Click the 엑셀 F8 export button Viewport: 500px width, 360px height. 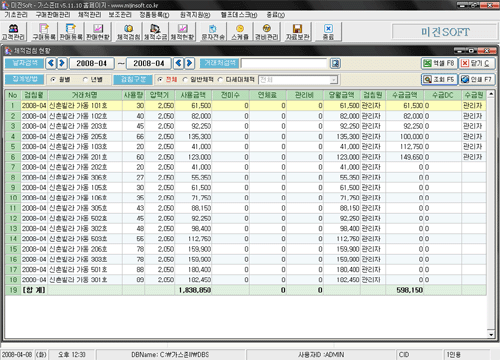[x=439, y=63]
